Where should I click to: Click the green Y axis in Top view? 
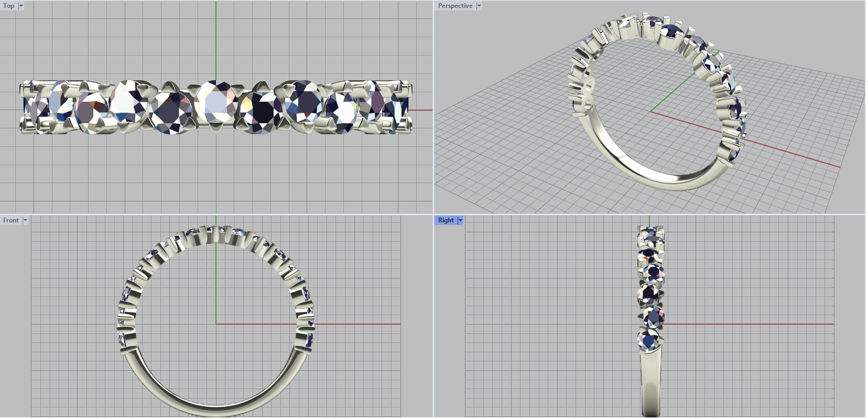[x=216, y=38]
